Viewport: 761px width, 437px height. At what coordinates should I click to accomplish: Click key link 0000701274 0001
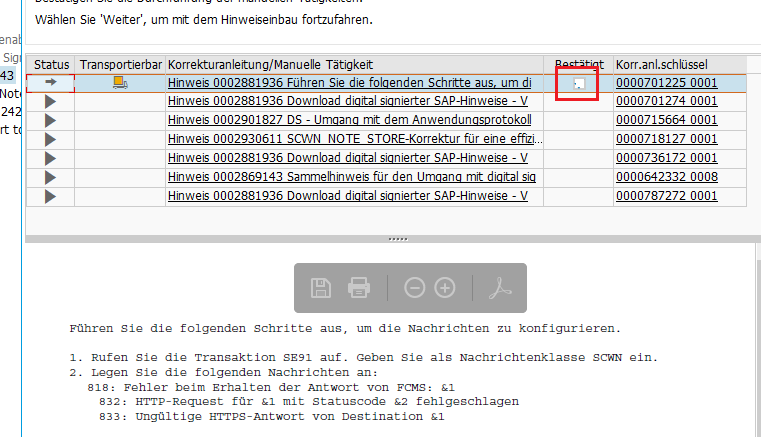pos(666,101)
